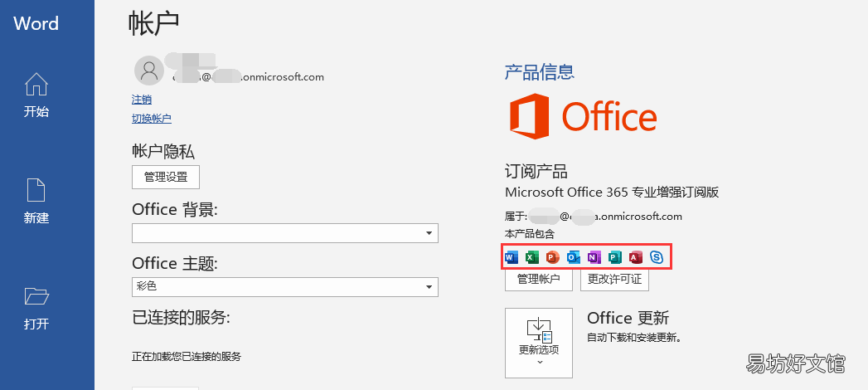Click the Excel app icon
Screen dimensions: 868x390
pos(532,257)
